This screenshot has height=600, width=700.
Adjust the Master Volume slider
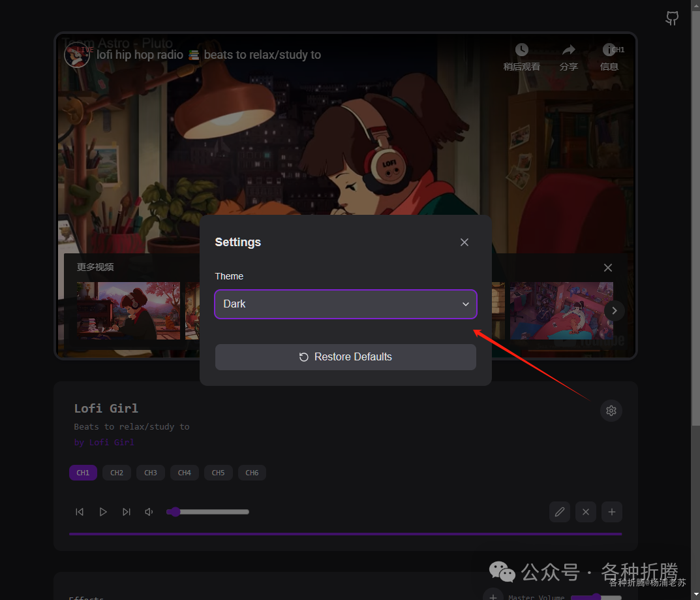596,597
